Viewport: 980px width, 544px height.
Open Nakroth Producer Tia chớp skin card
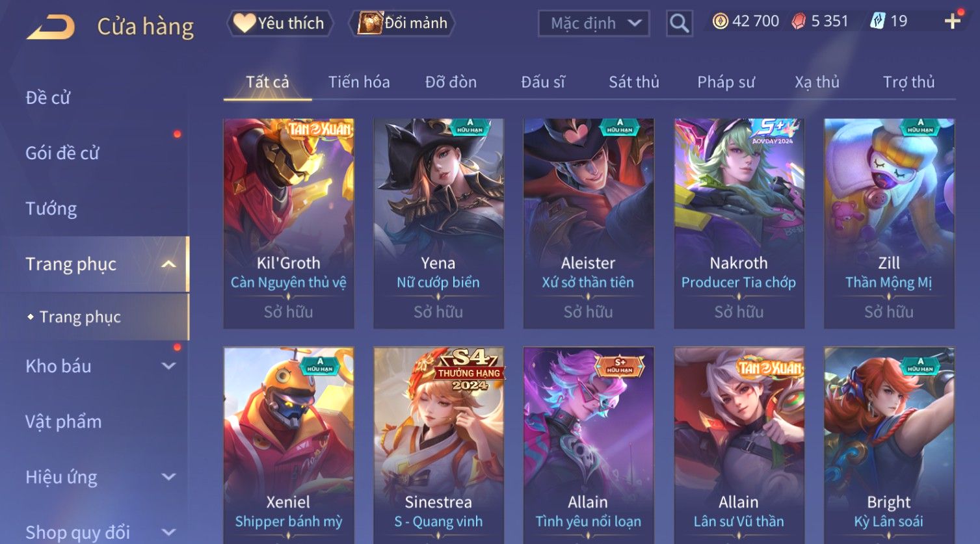pos(739,223)
